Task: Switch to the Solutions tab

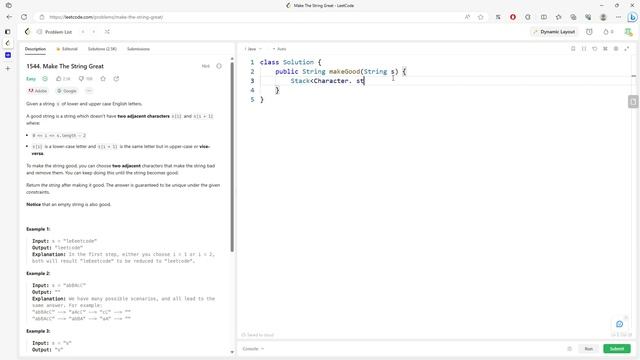Action: pos(102,49)
